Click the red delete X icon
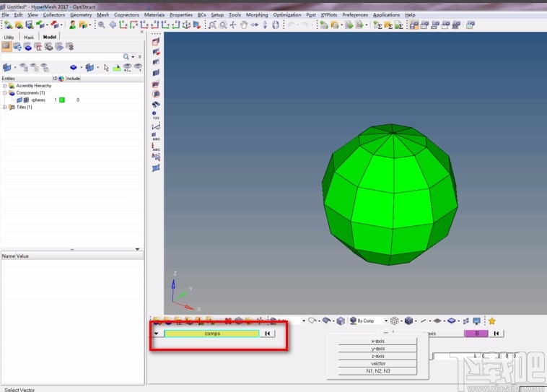The width and height of the screenshot is (547, 392). [x=228, y=321]
